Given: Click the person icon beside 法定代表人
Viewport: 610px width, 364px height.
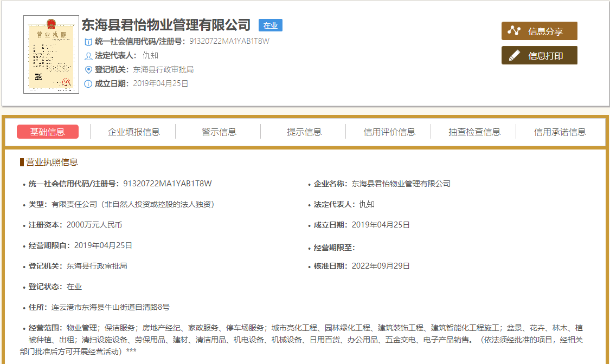Looking at the screenshot, I should 88,56.
